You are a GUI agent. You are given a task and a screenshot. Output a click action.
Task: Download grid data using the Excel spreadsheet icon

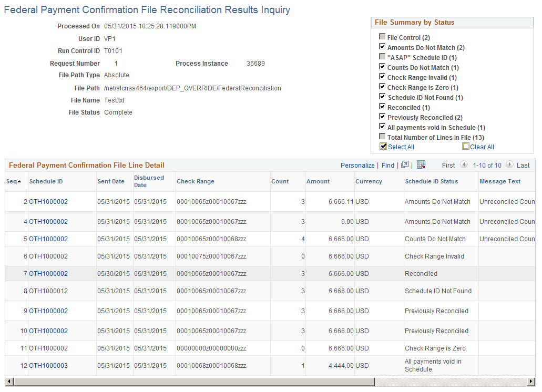[421, 165]
